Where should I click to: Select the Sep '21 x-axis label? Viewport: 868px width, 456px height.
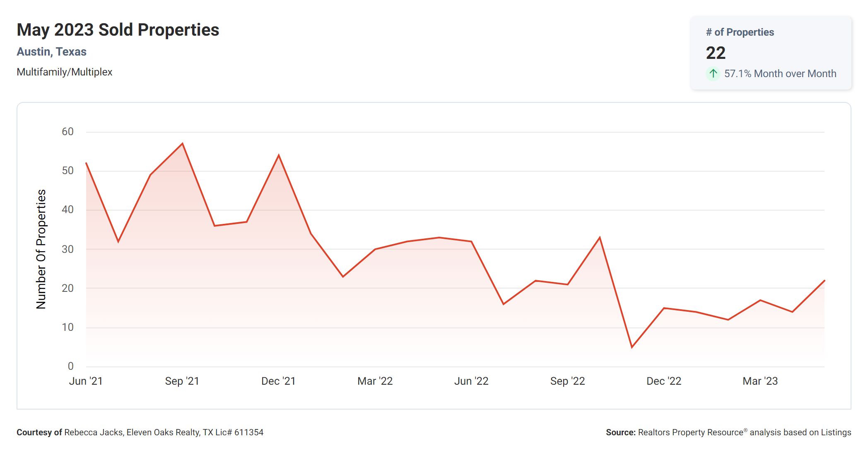(182, 381)
